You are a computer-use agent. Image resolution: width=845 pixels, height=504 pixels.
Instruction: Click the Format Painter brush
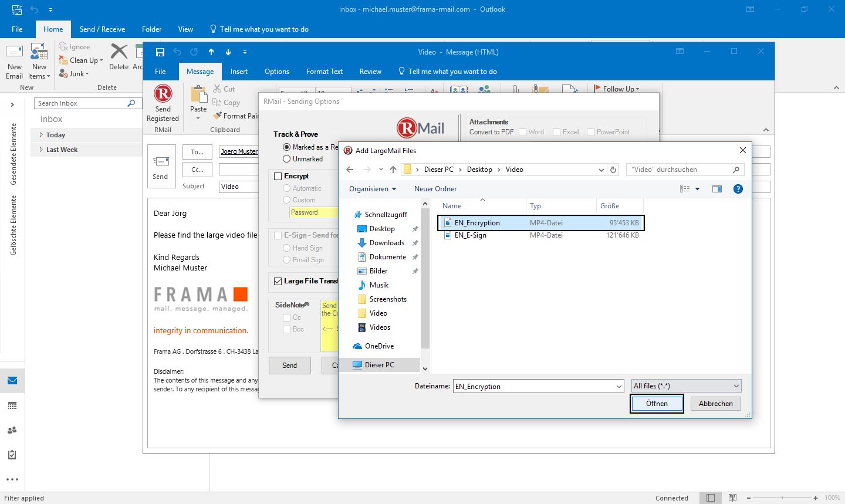coord(236,116)
